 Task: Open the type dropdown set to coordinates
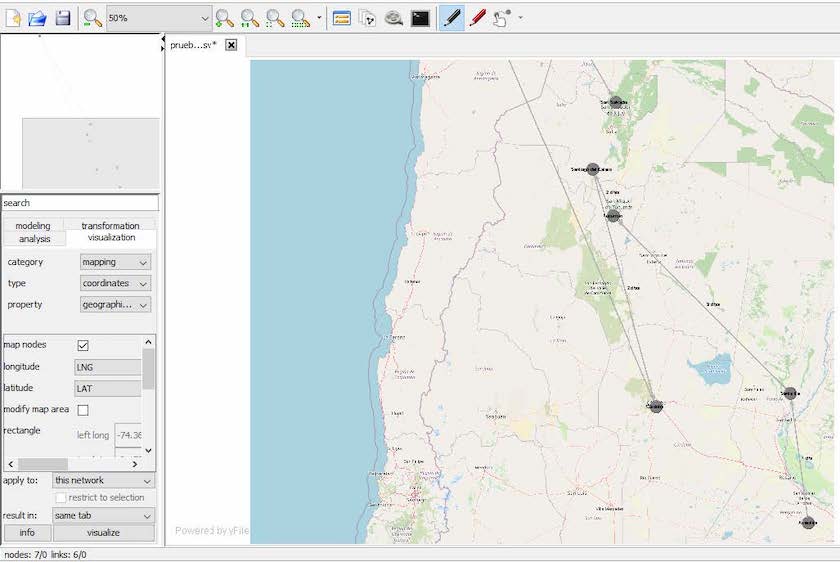tap(115, 283)
